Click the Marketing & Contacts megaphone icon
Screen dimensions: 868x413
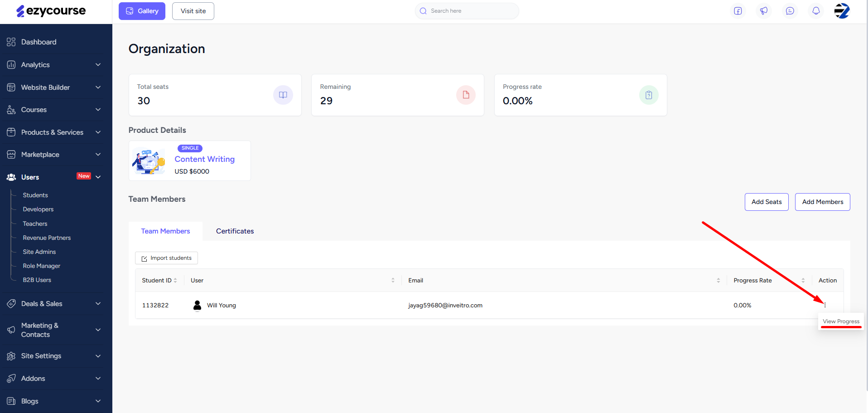(11, 330)
